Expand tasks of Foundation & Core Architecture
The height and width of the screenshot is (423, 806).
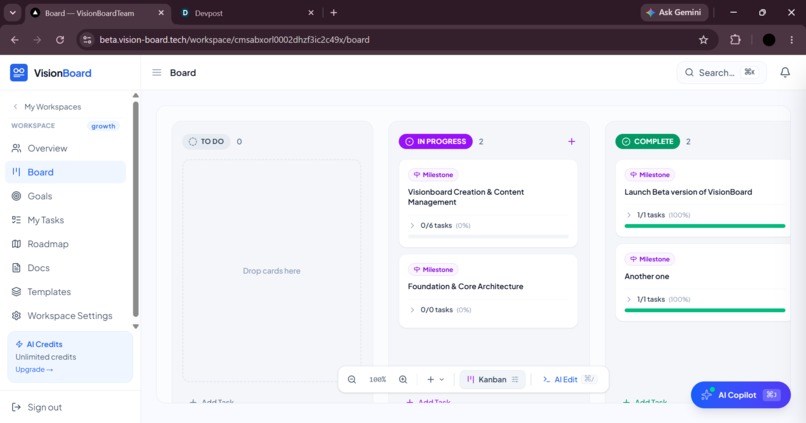click(x=412, y=309)
